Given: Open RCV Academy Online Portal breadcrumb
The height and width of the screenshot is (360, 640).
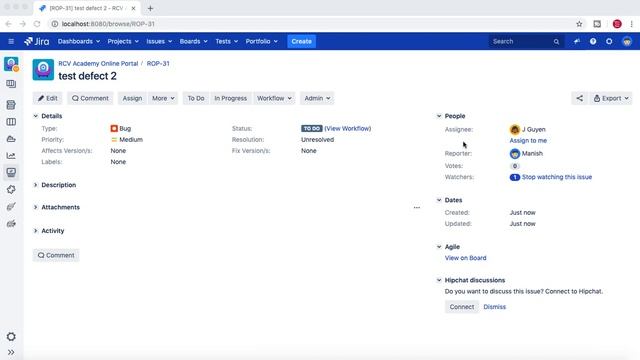Looking at the screenshot, I should 98,64.
